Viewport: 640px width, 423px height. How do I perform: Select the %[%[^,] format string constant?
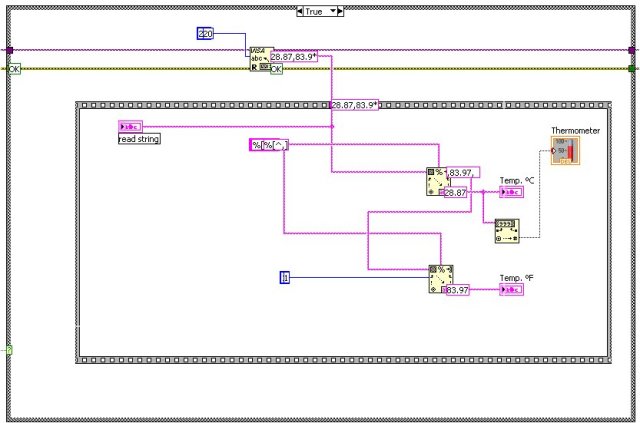(x=267, y=145)
